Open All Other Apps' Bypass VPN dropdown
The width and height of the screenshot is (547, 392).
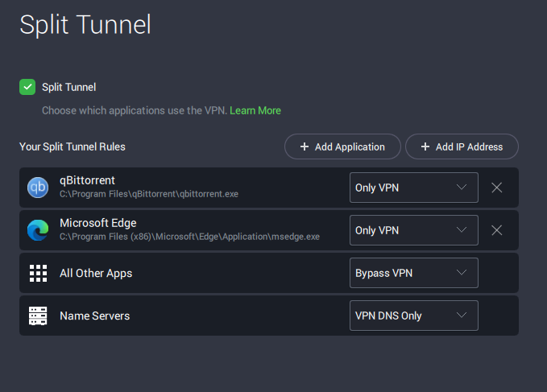(x=414, y=273)
